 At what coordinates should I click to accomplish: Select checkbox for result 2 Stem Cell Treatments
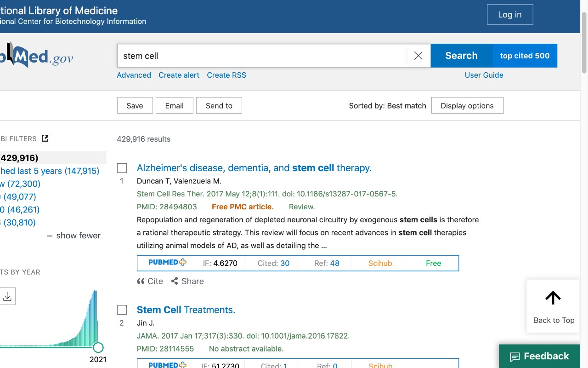[x=122, y=310]
